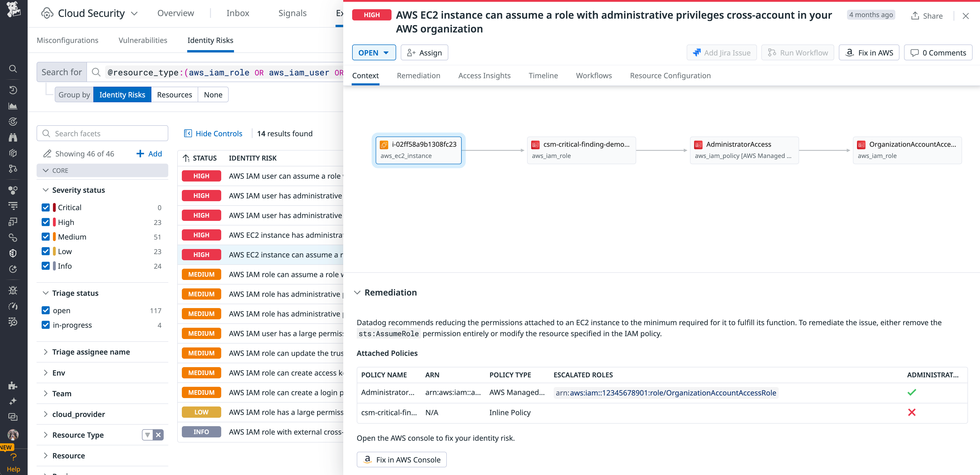Uncheck the High severity filter
Viewport: 980px width, 475px height.
click(x=46, y=222)
